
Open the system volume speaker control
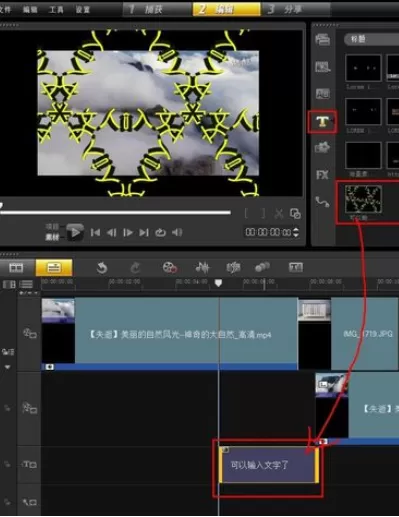(x=177, y=232)
